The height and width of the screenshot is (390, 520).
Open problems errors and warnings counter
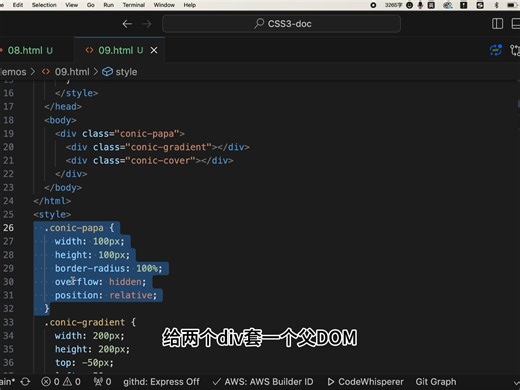tap(61, 382)
